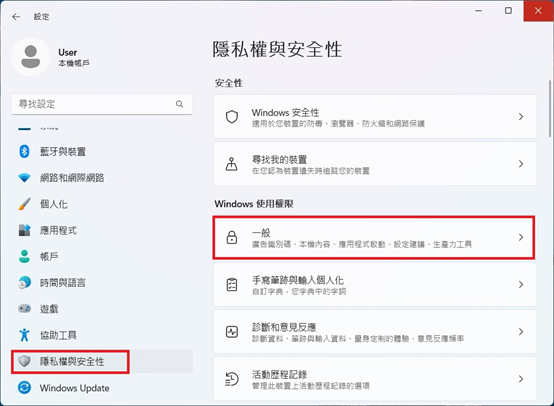Open 診斷和意見反應 settings
Viewport: 554px width, 406px height.
pyautogui.click(x=375, y=331)
